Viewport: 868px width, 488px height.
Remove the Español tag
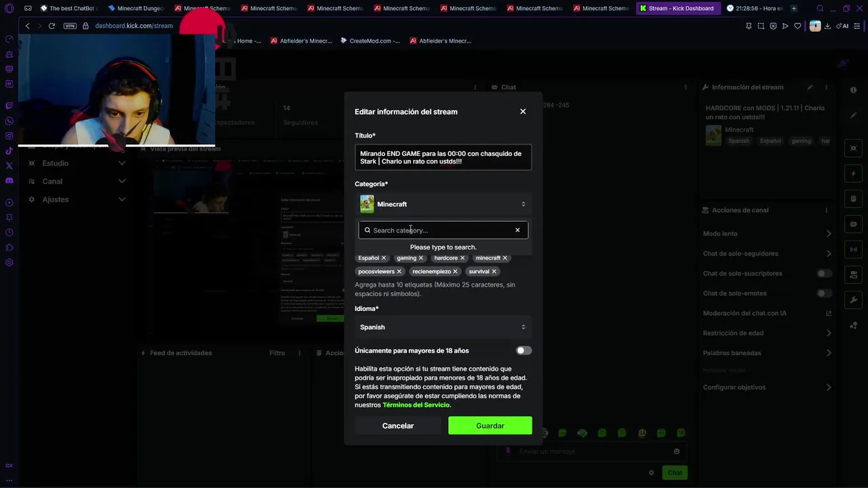tap(384, 258)
